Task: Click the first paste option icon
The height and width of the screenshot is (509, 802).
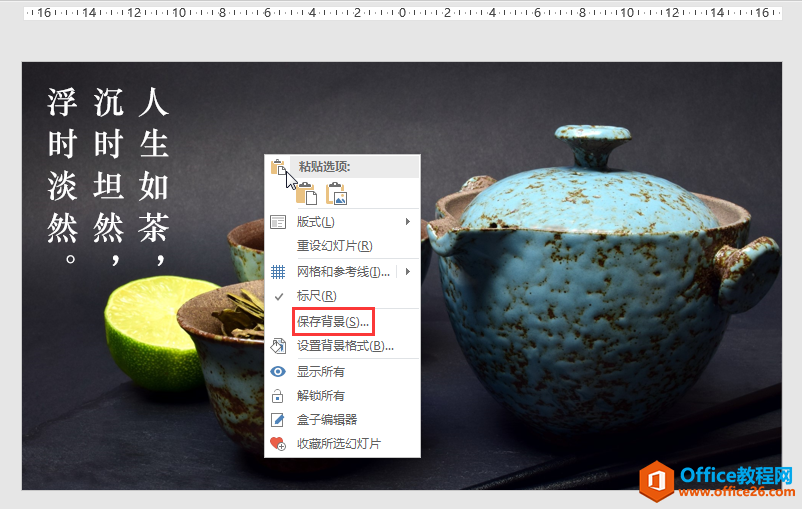Action: point(305,193)
